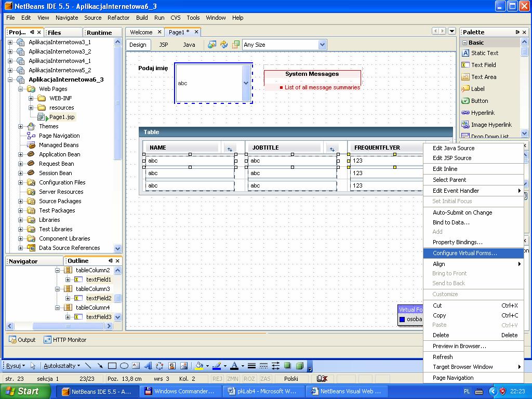532x399 pixels.
Task: Select the Line tool in Word drawing toolbar
Action: tap(88, 366)
